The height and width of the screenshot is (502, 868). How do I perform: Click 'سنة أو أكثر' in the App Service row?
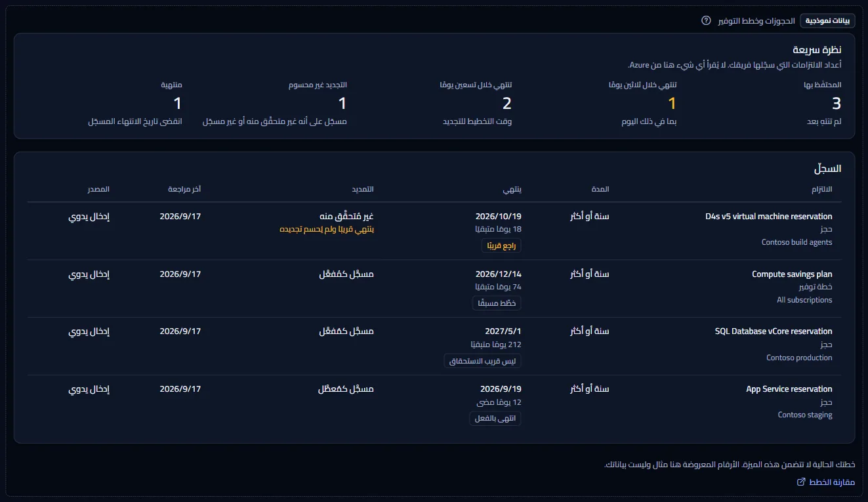(590, 389)
